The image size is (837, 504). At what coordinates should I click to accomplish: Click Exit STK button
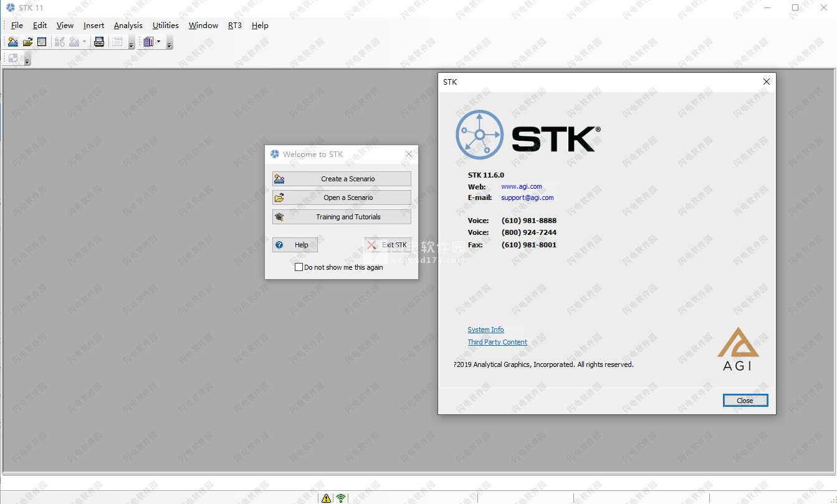click(388, 245)
